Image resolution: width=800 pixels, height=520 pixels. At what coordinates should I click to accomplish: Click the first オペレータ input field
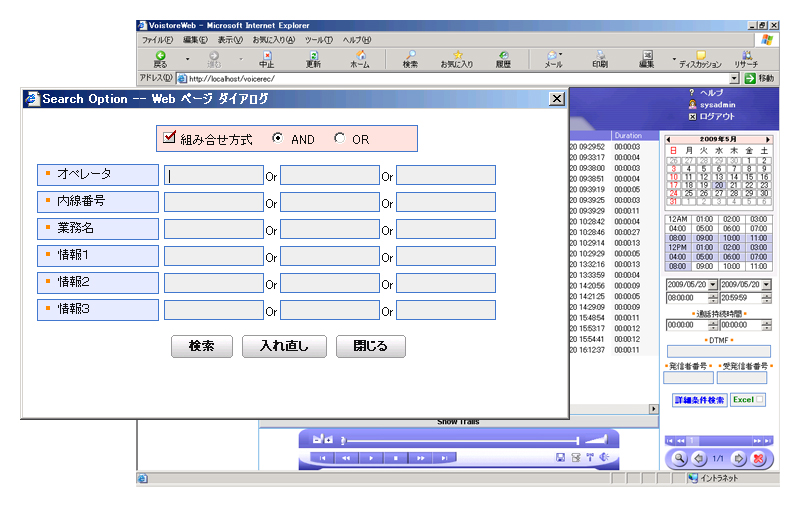click(x=214, y=175)
